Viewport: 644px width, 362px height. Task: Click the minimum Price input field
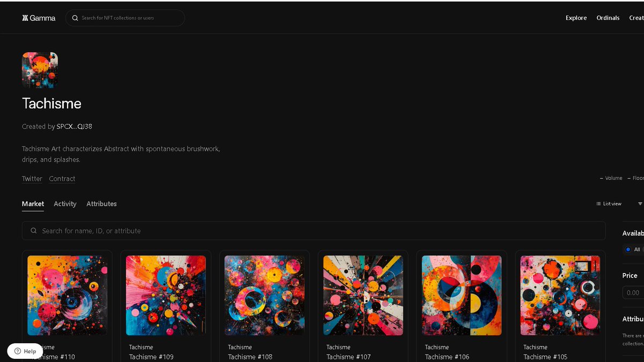pos(635,292)
